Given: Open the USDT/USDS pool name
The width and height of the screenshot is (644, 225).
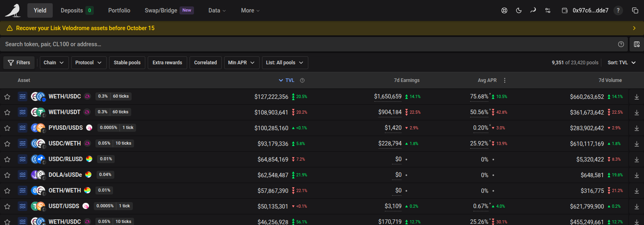Looking at the screenshot, I should click(x=64, y=206).
